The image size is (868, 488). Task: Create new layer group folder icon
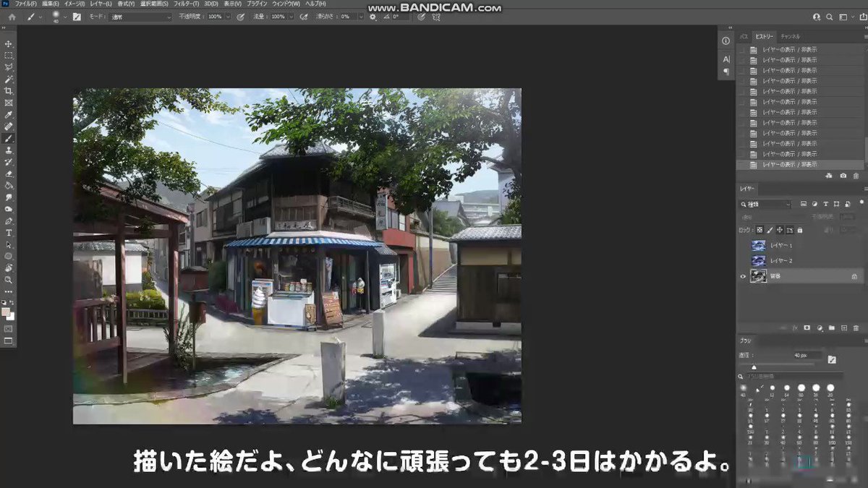click(x=831, y=328)
